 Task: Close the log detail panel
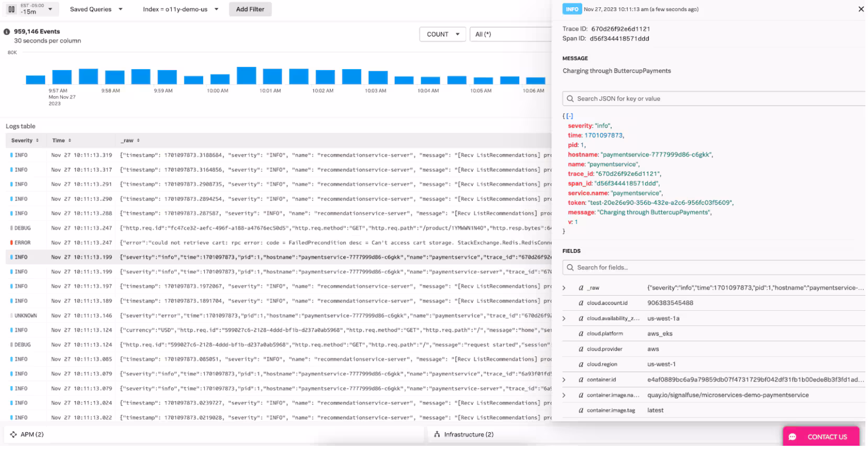[861, 9]
